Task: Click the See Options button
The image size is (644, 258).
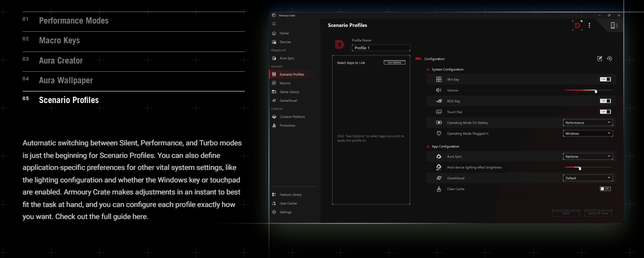Action: (394, 63)
